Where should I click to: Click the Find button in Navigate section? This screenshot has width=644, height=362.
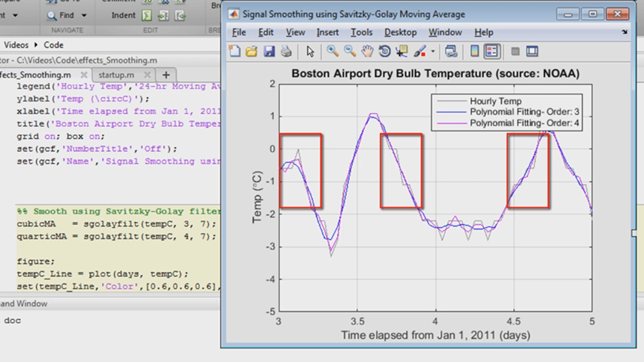pyautogui.click(x=61, y=16)
